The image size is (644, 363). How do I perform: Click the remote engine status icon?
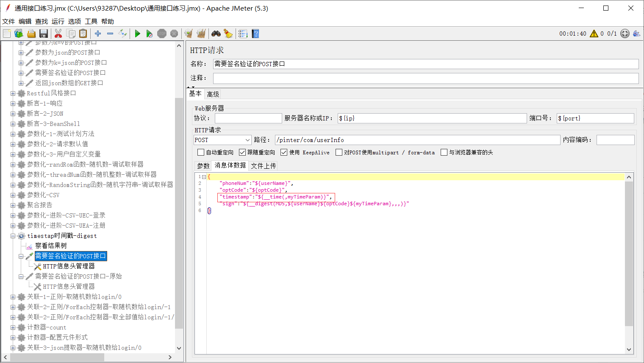coord(625,34)
